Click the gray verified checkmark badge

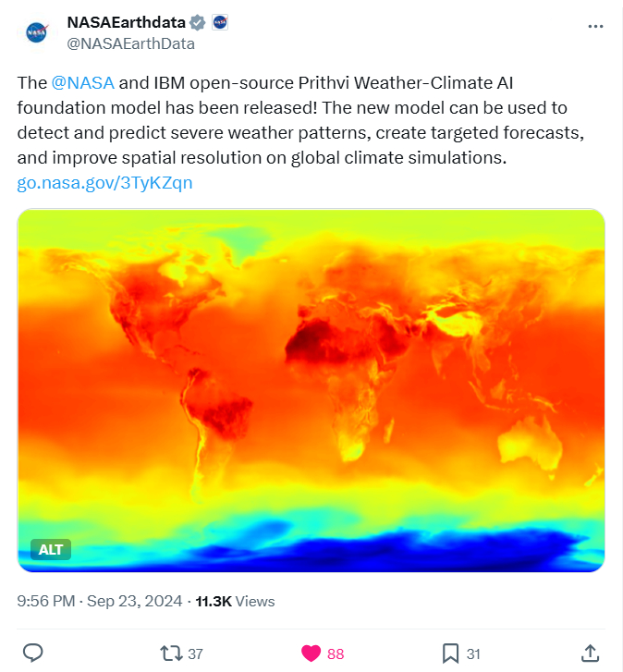click(198, 22)
